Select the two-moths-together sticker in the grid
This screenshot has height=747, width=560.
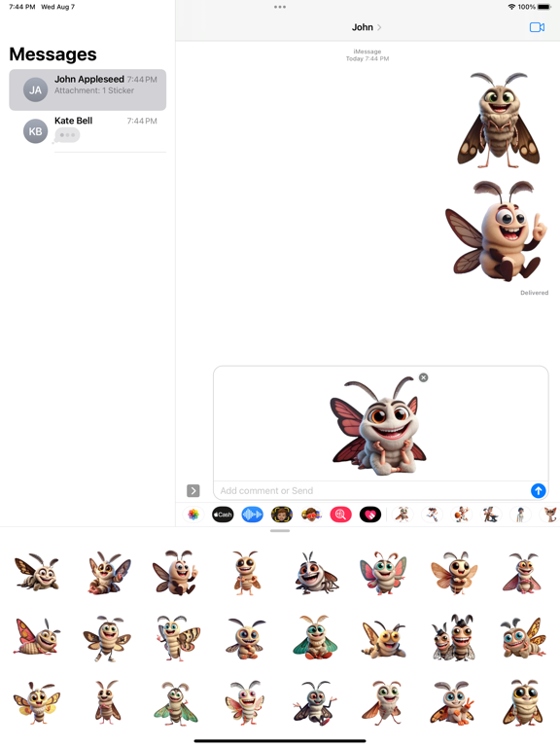tap(453, 638)
